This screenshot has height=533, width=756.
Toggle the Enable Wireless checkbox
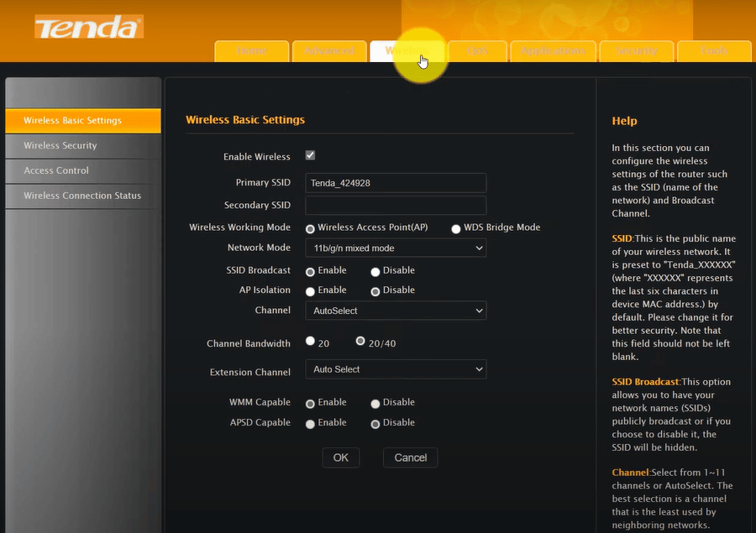coord(310,155)
